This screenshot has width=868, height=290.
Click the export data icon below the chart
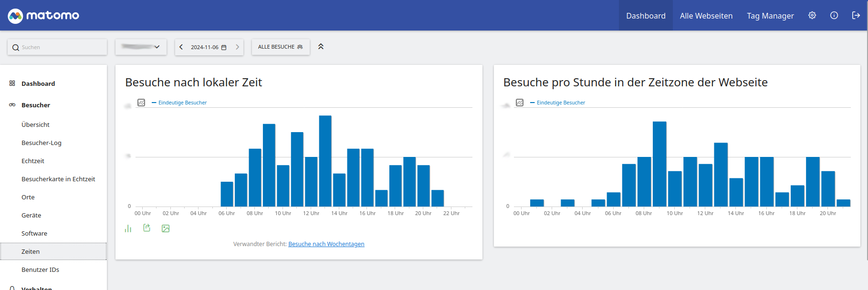(147, 228)
